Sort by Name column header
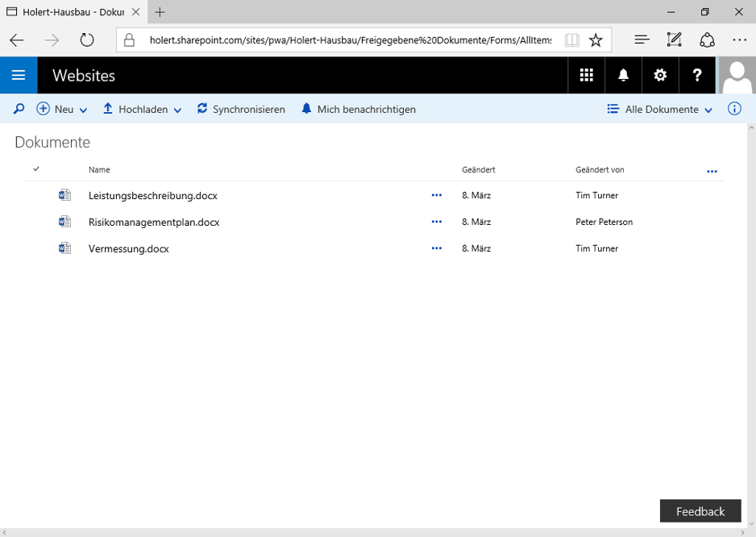This screenshot has width=756, height=537. [x=99, y=169]
